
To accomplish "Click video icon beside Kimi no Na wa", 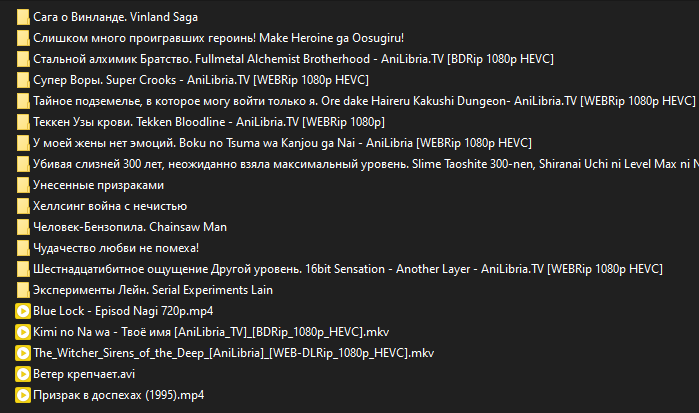I will [23, 332].
